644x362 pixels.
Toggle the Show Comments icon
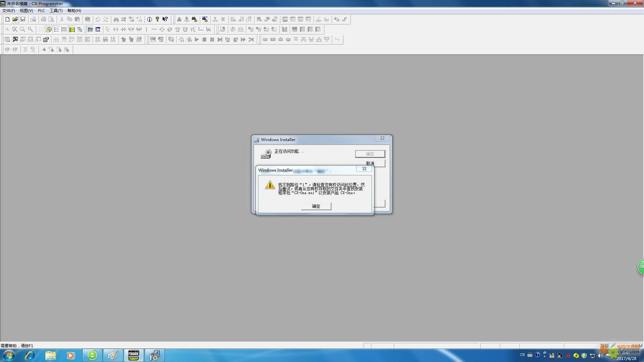(49, 29)
